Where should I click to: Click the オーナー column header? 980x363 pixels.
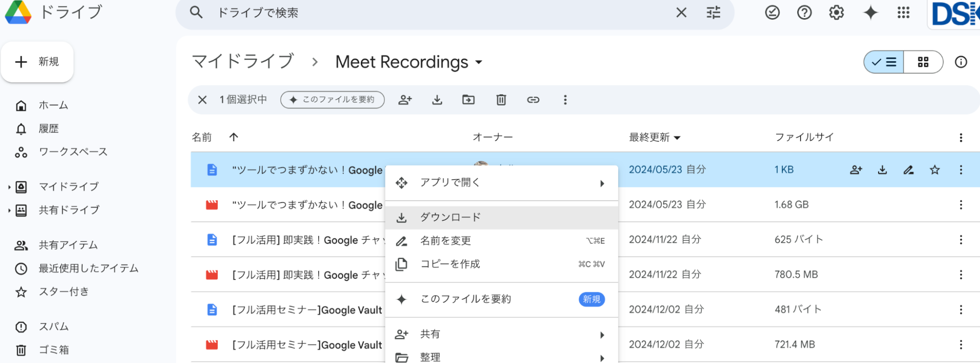tap(492, 137)
